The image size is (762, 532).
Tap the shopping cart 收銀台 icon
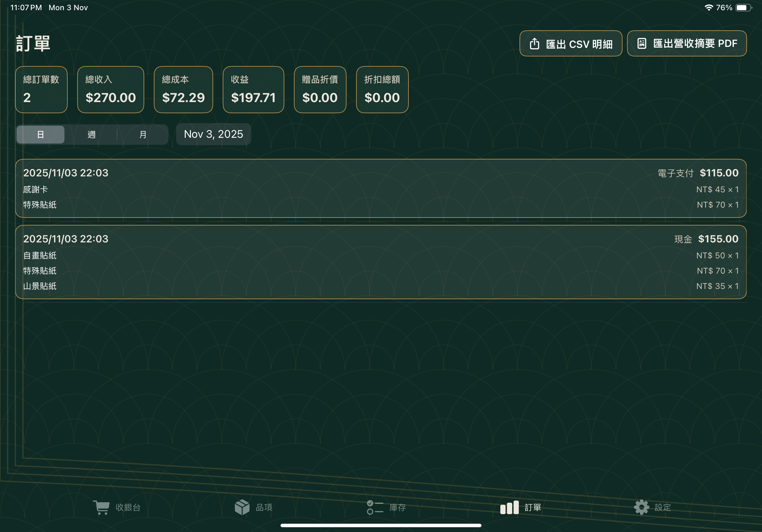[x=101, y=507]
